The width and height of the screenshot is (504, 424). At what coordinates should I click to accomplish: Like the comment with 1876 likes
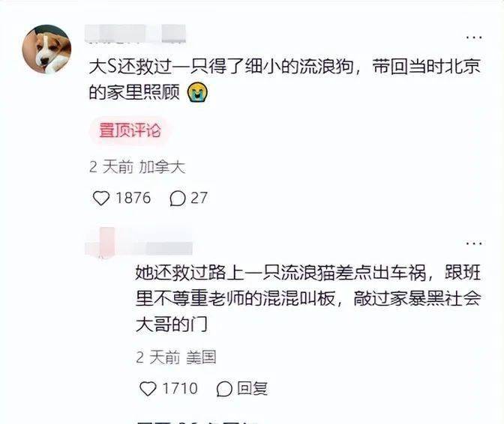coord(101,198)
